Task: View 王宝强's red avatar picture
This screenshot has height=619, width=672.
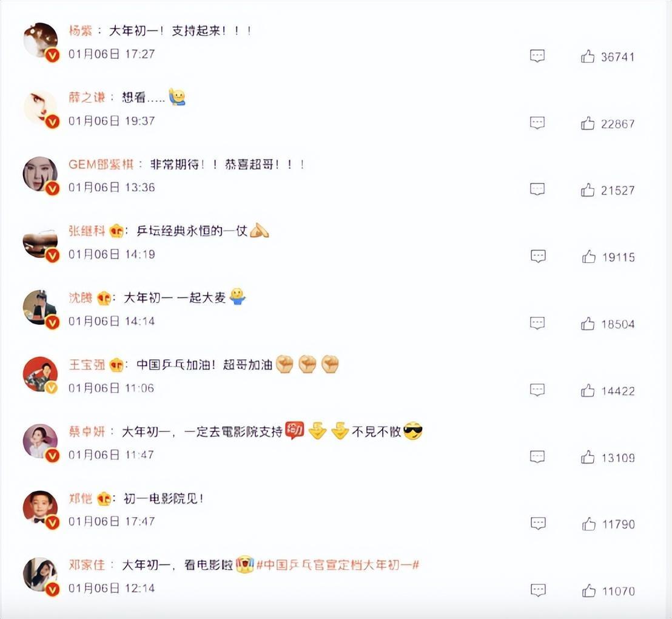Action: (x=40, y=374)
